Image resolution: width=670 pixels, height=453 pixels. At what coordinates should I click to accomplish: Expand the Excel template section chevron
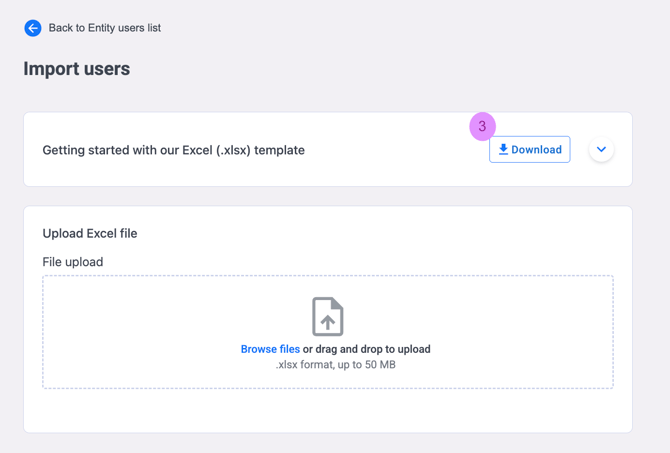click(x=601, y=150)
